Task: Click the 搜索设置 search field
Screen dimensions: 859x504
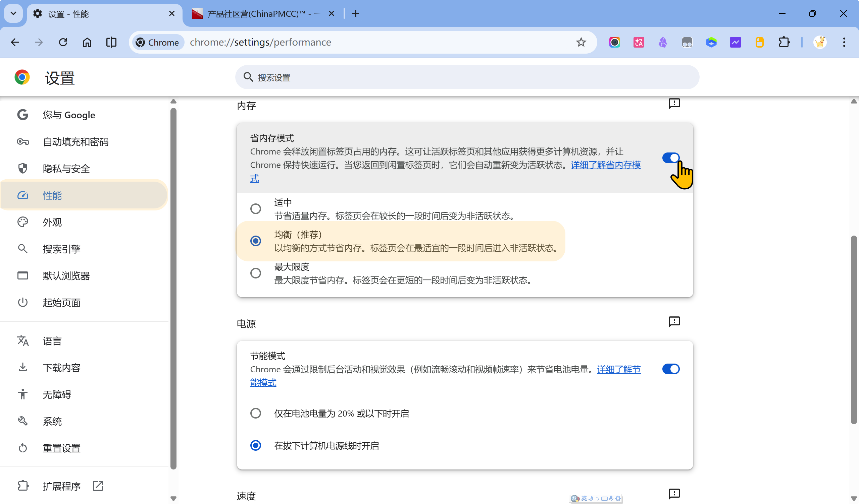Action: tap(467, 77)
